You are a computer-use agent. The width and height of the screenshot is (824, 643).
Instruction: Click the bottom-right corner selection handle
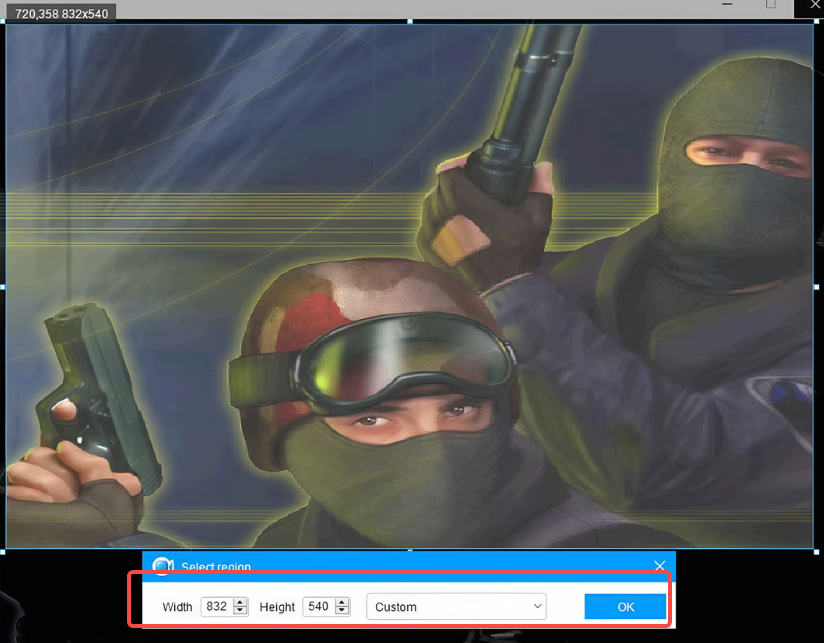pyautogui.click(x=816, y=552)
